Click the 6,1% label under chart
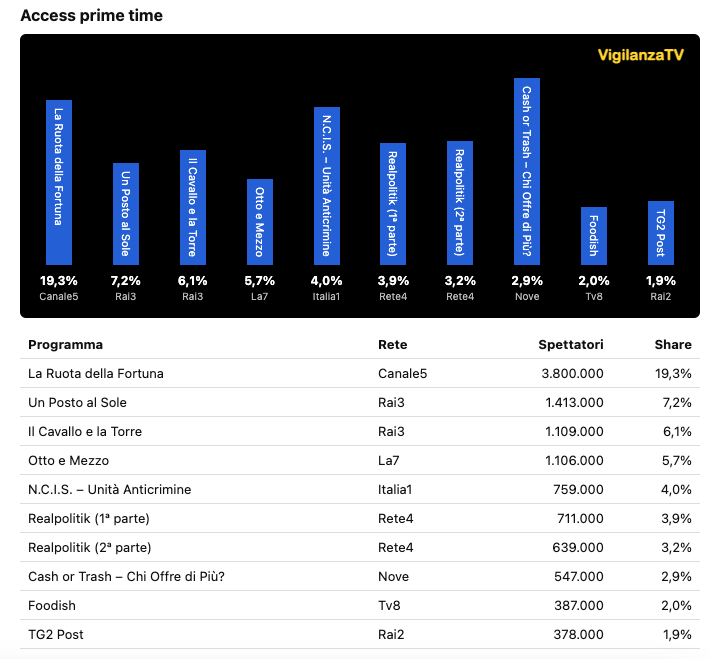This screenshot has height=659, width=710. [193, 281]
